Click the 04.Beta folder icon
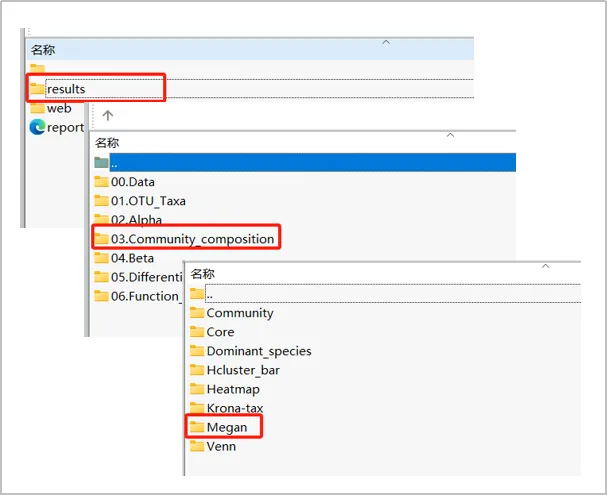 pos(101,258)
